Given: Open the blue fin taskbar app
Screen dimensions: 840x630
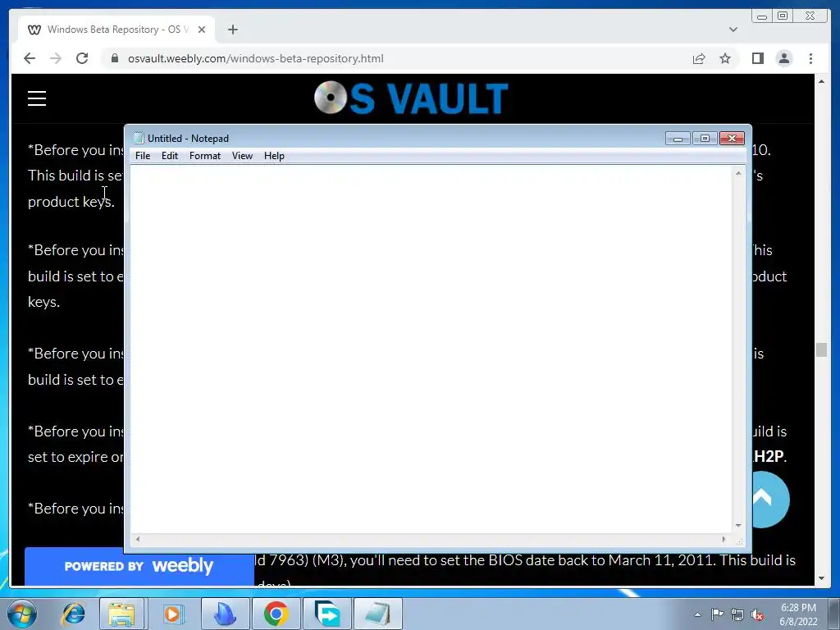Looking at the screenshot, I should click(225, 614).
